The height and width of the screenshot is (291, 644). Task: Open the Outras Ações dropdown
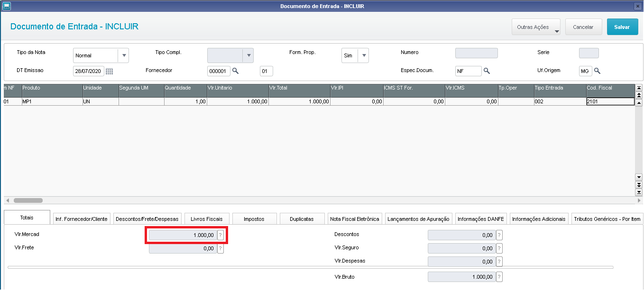pyautogui.click(x=536, y=27)
